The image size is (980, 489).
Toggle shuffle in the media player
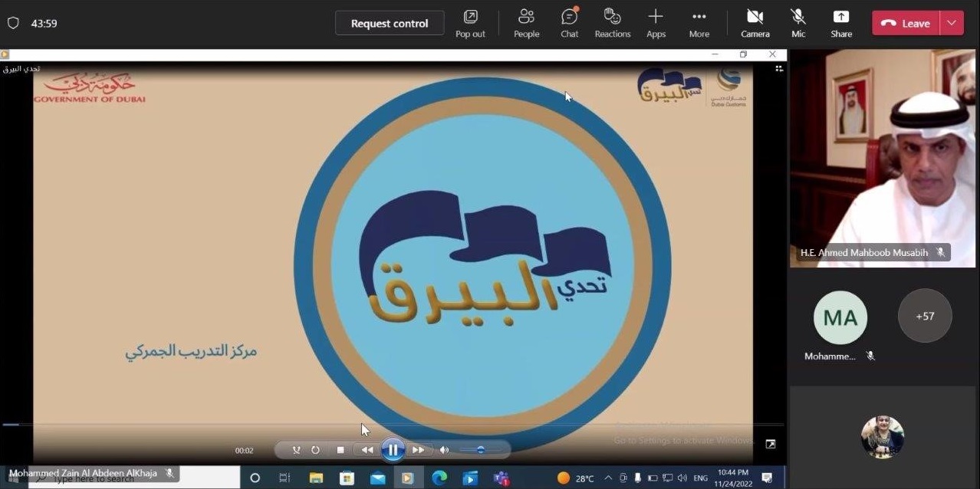(297, 450)
